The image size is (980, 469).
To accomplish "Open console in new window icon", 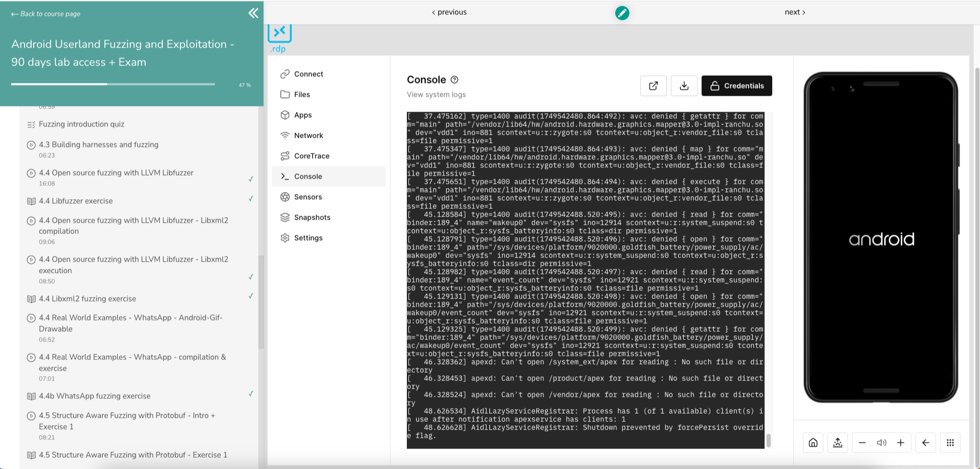I will point(654,86).
